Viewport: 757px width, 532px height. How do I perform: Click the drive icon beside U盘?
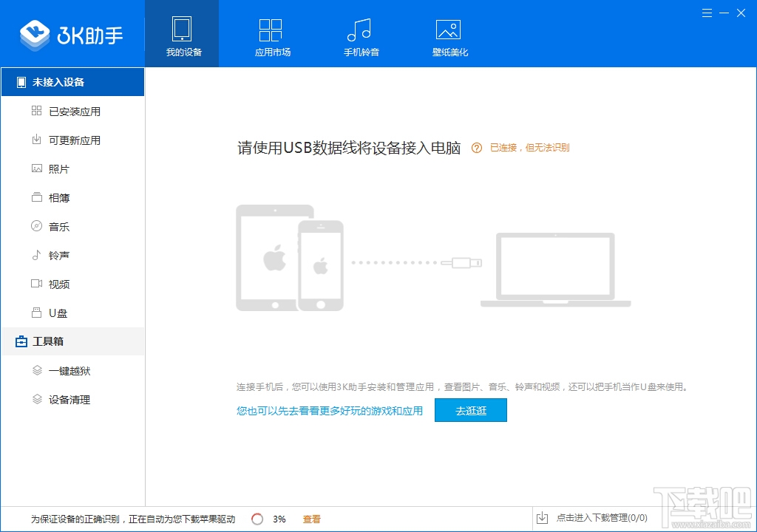point(37,313)
